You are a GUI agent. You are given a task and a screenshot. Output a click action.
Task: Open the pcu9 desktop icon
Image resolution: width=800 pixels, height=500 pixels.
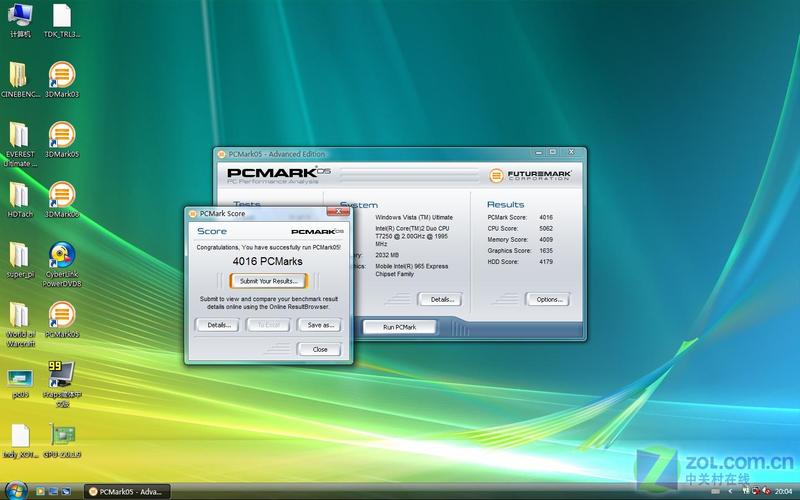20,384
